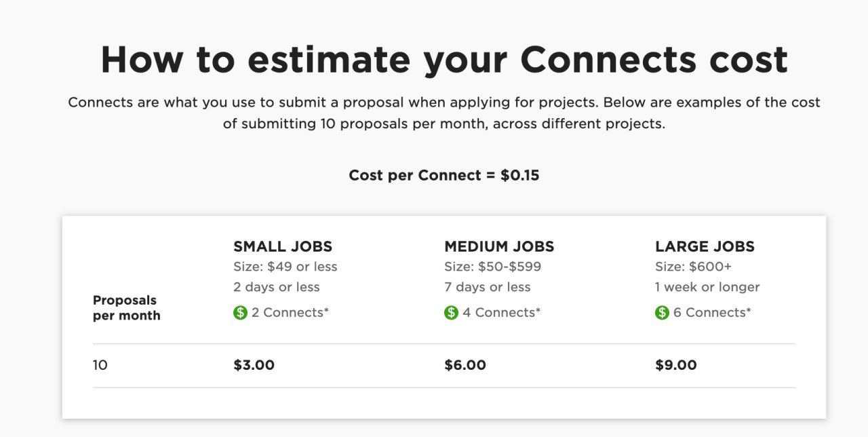This screenshot has height=437, width=868.
Task: Click the green dollar icon under Large Jobs
Action: click(662, 313)
